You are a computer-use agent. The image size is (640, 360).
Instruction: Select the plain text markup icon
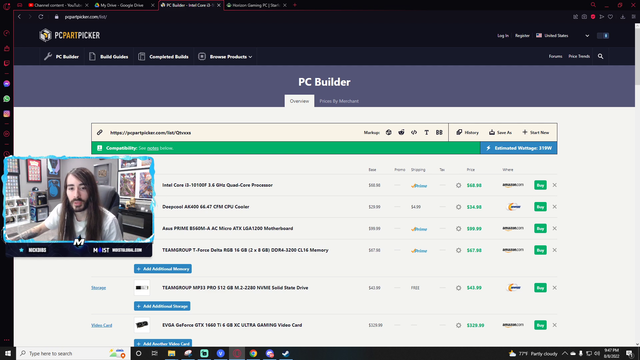(x=427, y=132)
